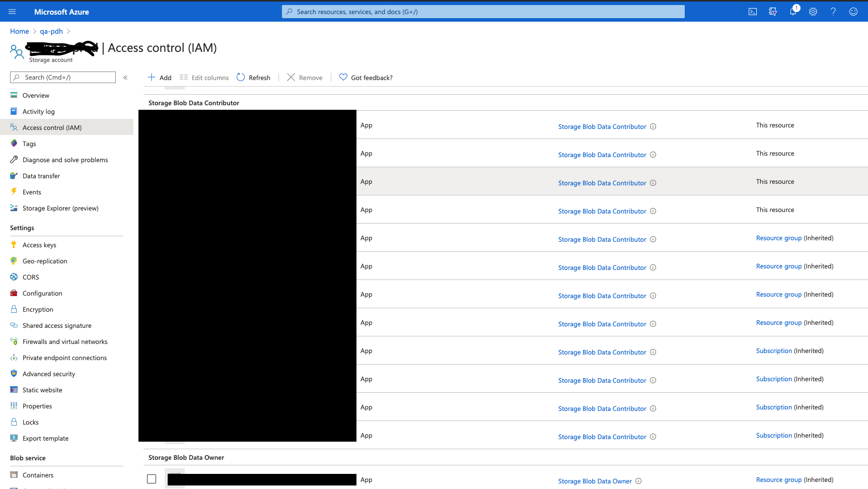Viewport: 868px width, 489px height.
Task: Open the Azure portal hamburger menu
Action: (x=12, y=12)
